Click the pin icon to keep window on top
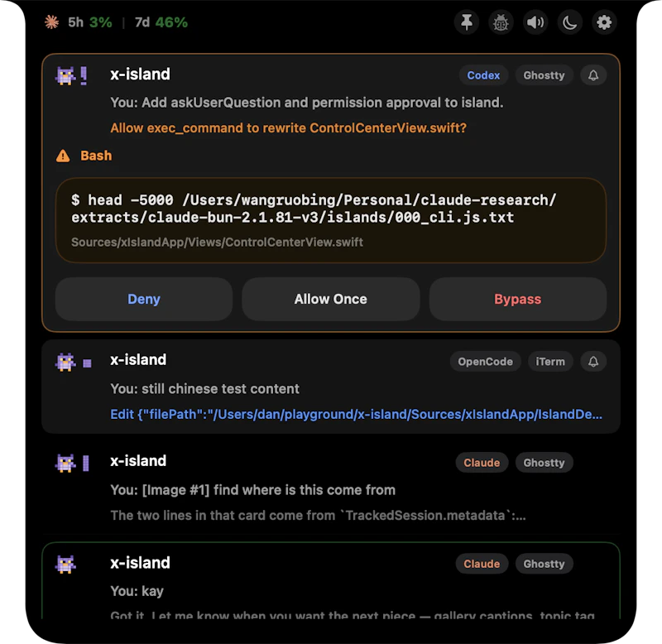This screenshot has width=662, height=644. click(467, 22)
